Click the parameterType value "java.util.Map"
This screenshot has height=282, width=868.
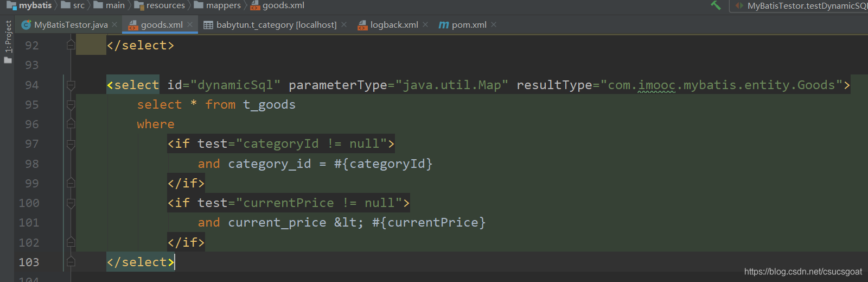[x=452, y=85]
